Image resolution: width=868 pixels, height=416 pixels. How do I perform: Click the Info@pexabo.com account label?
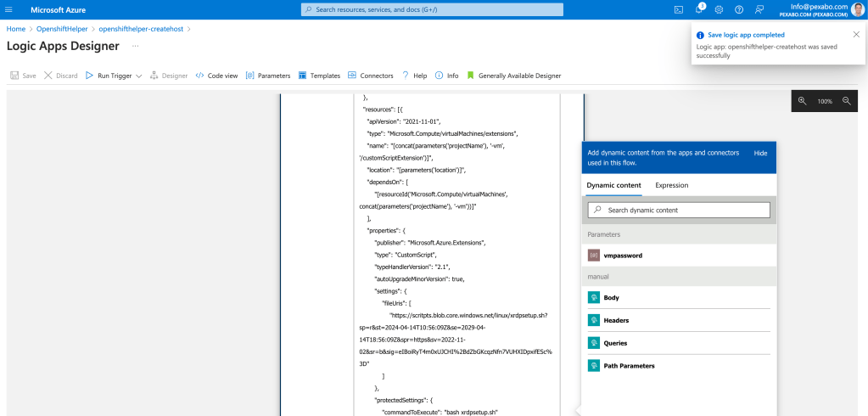pos(820,7)
